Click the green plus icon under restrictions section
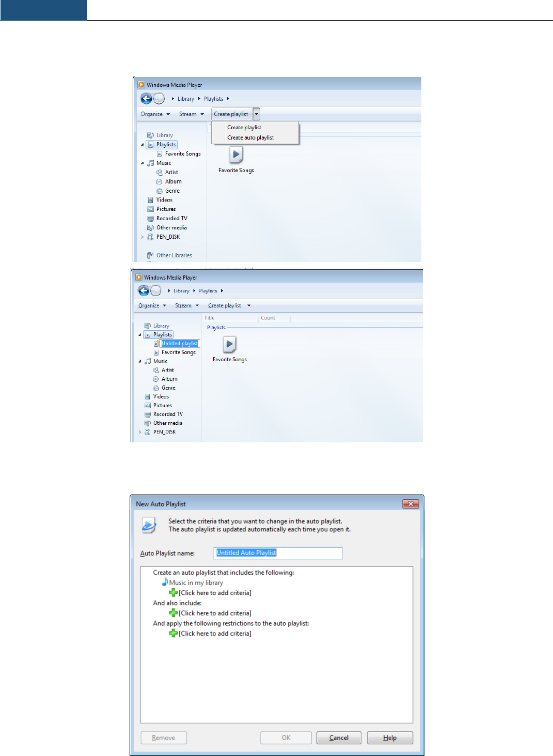This screenshot has height=756, width=553. pos(173,633)
